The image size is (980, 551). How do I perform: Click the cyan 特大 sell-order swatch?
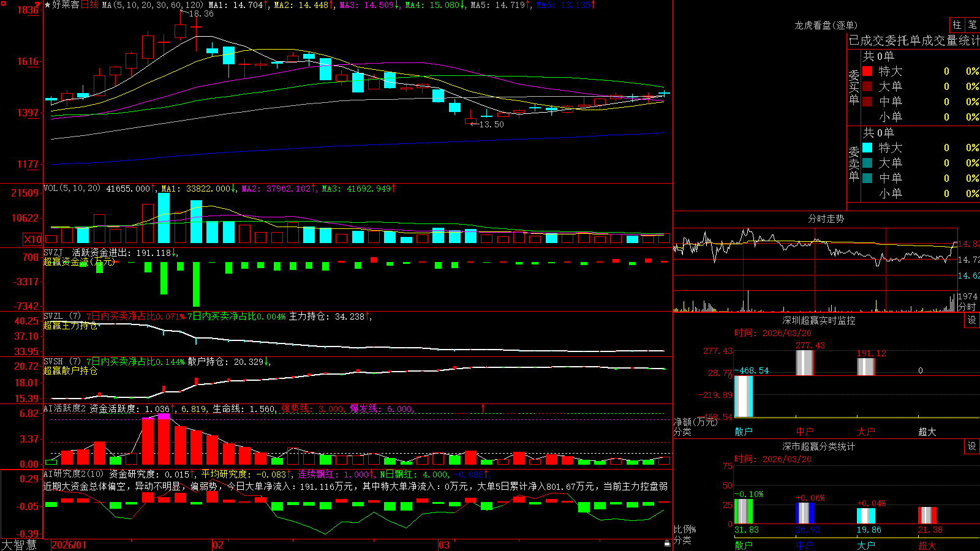[867, 148]
